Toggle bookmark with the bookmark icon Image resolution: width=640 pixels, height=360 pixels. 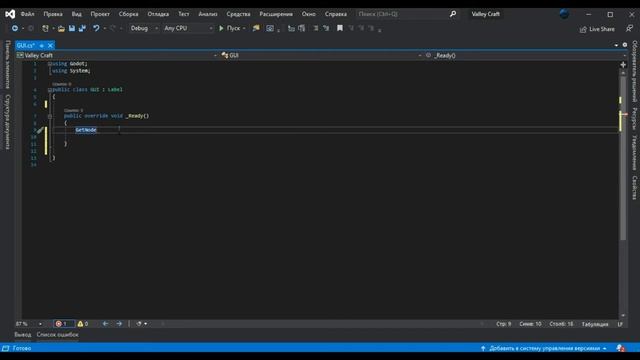pos(340,28)
